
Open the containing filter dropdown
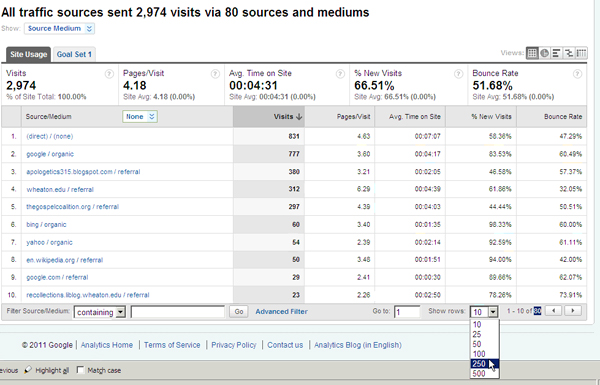tap(100, 312)
